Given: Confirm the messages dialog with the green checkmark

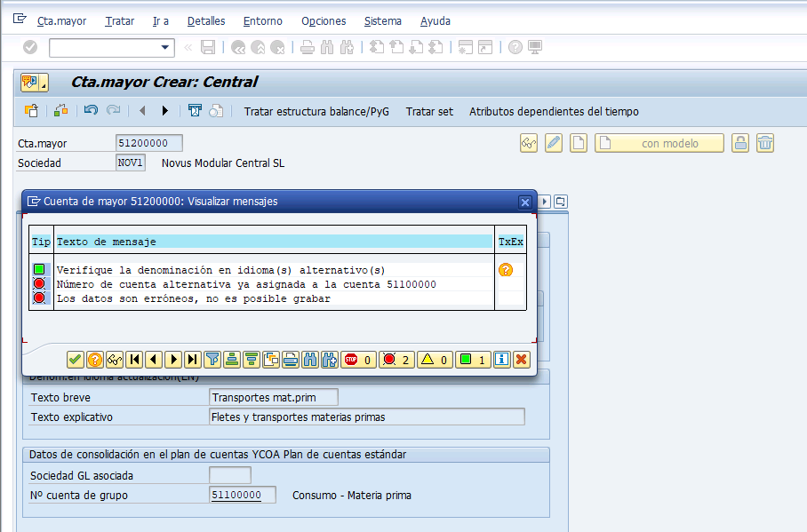Looking at the screenshot, I should 76,360.
